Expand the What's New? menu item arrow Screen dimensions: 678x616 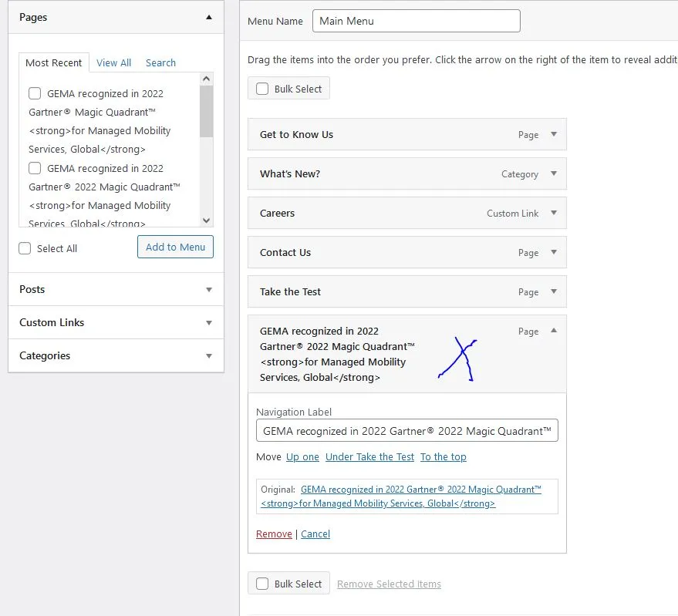554,173
